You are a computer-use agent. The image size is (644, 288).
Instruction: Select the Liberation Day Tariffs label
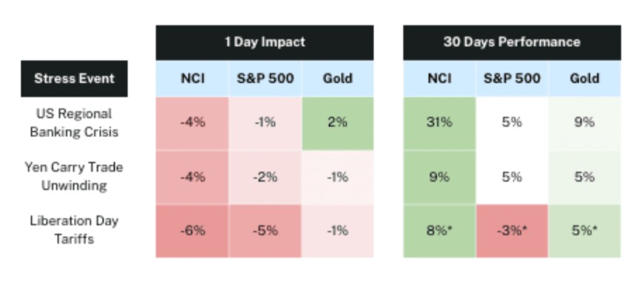click(75, 230)
